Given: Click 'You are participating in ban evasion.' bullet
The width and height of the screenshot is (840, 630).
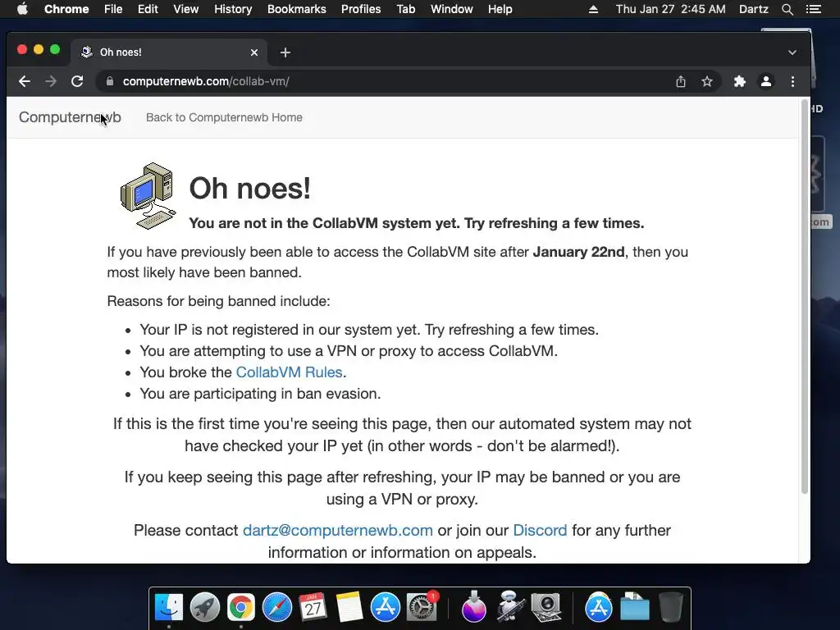Looking at the screenshot, I should [260, 394].
